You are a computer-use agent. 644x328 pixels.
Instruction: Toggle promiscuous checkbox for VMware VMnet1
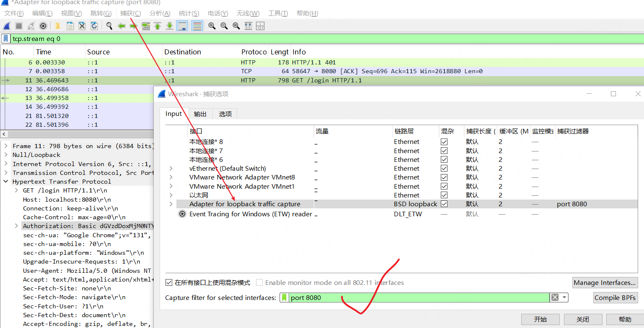point(444,186)
